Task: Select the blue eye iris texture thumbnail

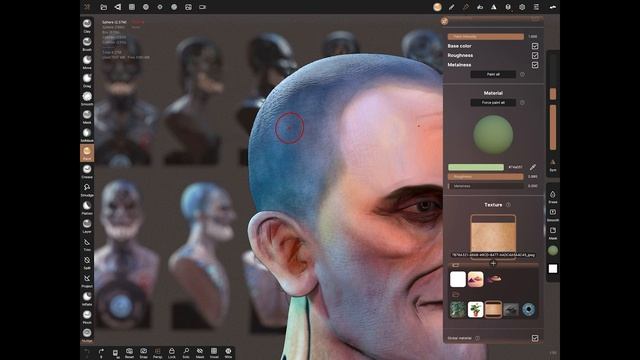Action: [528, 309]
